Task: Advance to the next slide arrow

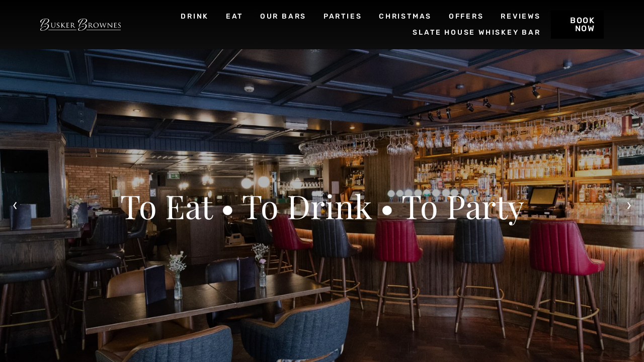Action: [629, 205]
